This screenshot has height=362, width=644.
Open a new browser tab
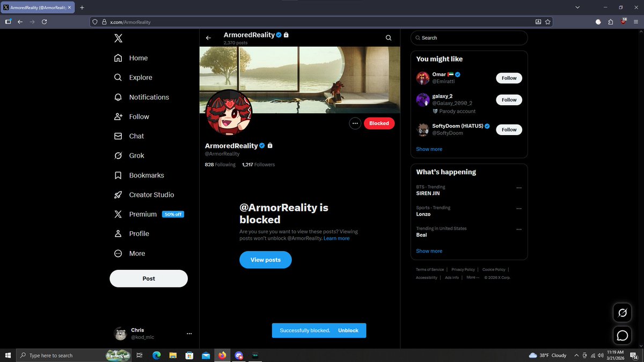pos(82,8)
